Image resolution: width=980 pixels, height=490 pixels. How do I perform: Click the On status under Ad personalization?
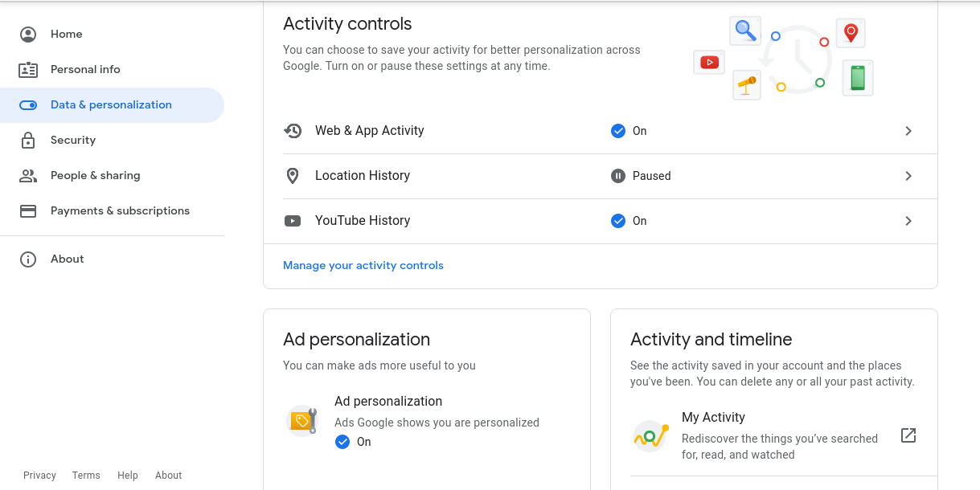(x=353, y=441)
